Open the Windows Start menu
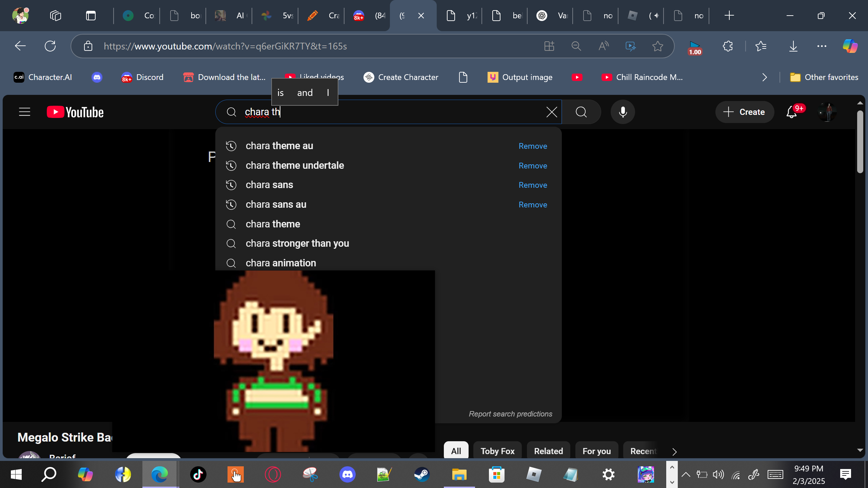The image size is (868, 488). tap(16, 474)
